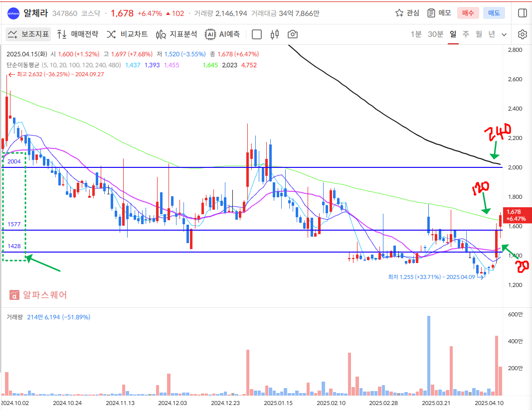Click the 2025.04.15(화) date readout
Image resolution: width=532 pixels, height=410 pixels.
click(27, 54)
